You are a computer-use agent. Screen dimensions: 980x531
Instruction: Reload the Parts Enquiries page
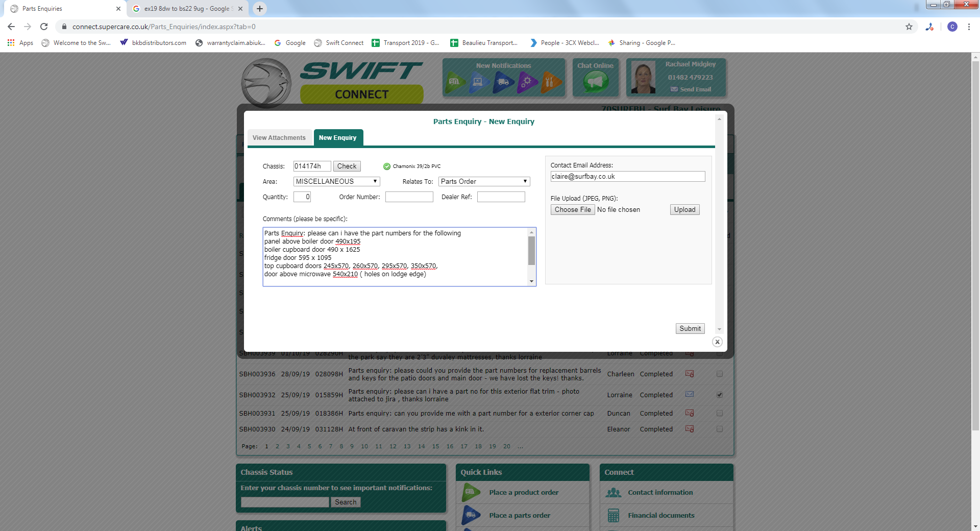[x=44, y=27]
